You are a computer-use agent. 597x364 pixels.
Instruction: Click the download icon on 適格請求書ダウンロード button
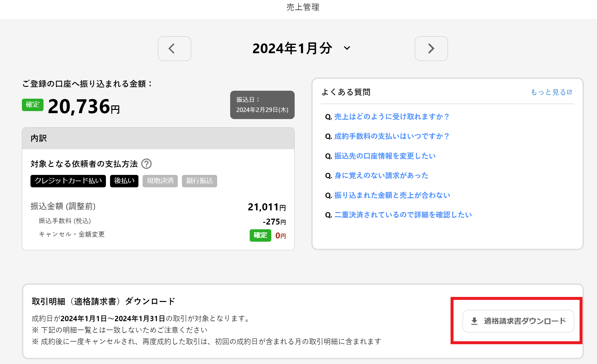474,320
